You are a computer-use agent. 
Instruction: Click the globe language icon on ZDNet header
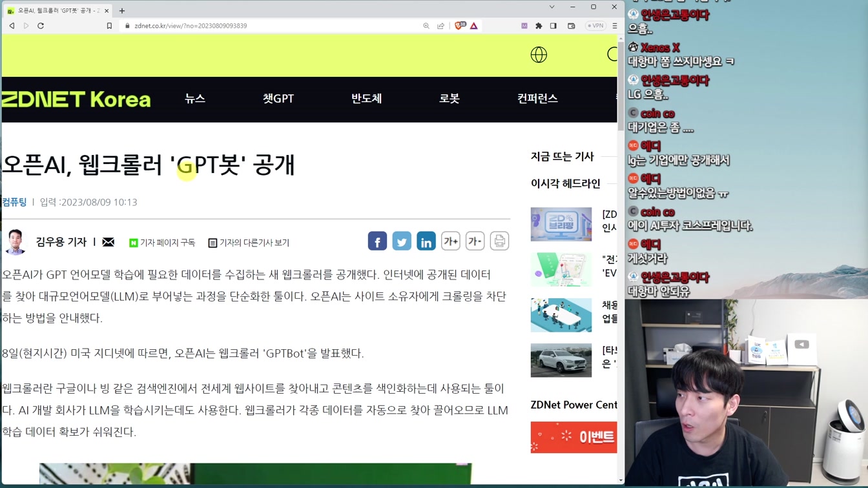[539, 55]
